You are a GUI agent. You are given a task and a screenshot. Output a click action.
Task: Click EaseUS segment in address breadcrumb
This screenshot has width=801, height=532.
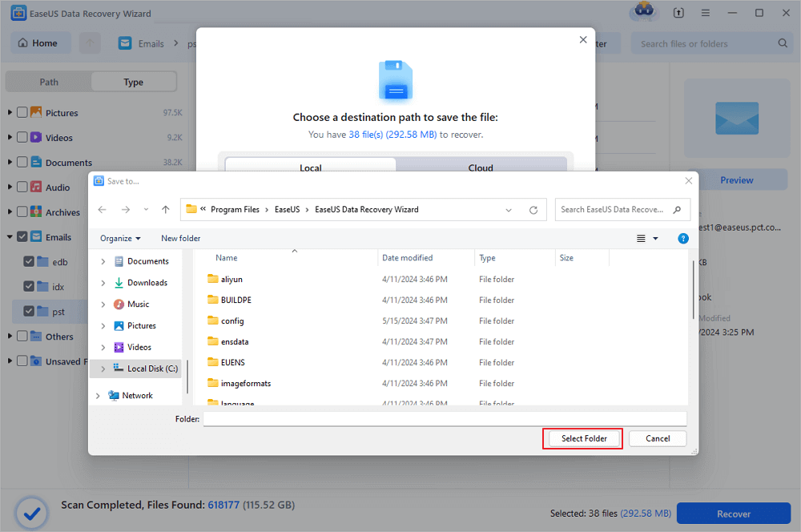point(287,210)
